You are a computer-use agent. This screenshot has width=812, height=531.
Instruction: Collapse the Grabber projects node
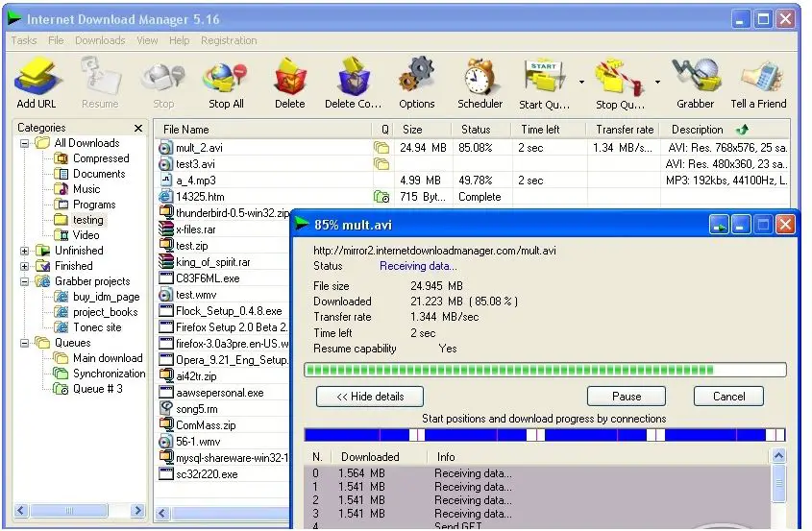(x=24, y=282)
